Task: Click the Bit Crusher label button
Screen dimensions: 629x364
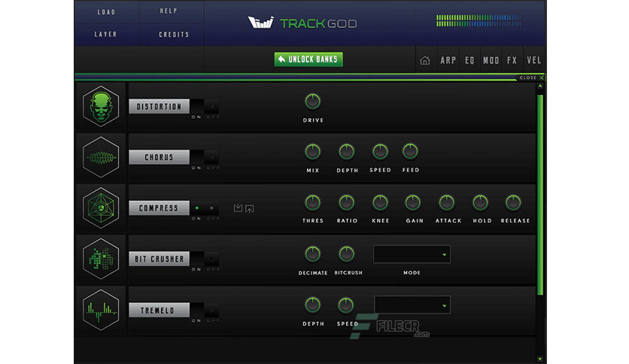Action: [159, 259]
